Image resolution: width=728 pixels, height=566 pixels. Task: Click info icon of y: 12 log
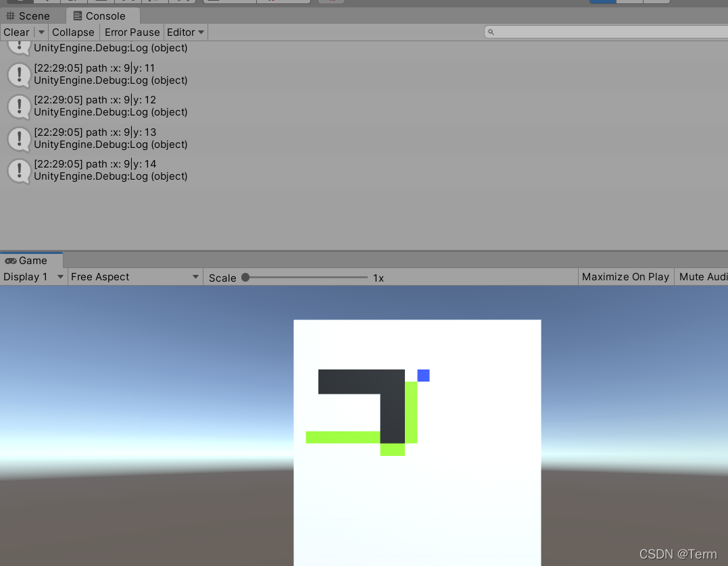click(19, 106)
